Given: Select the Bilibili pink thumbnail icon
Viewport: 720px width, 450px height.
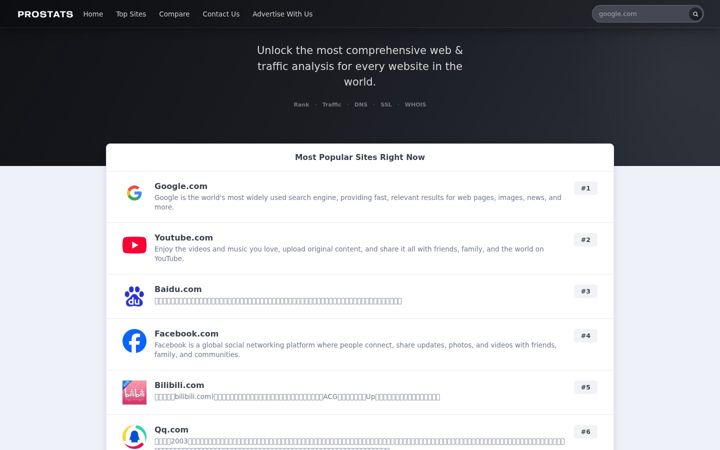Looking at the screenshot, I should click(134, 392).
